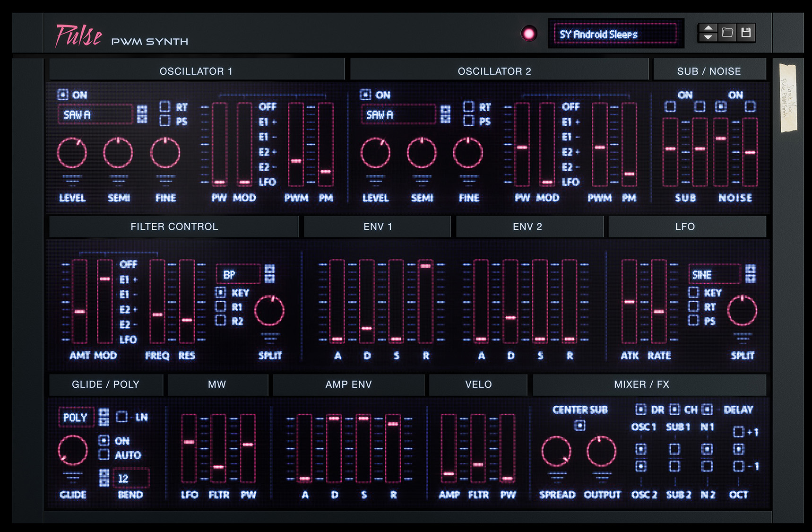Click BEND range value 12
Image resolution: width=812 pixels, height=532 pixels.
tap(131, 478)
